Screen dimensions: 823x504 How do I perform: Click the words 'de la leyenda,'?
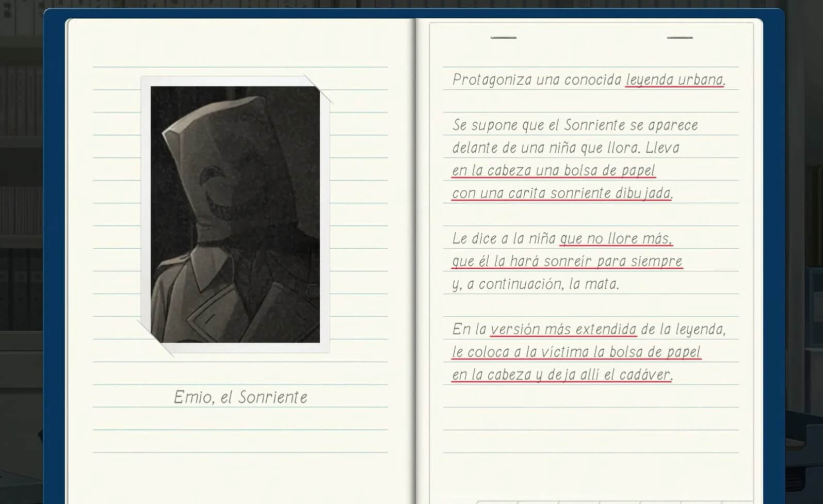tap(683, 329)
